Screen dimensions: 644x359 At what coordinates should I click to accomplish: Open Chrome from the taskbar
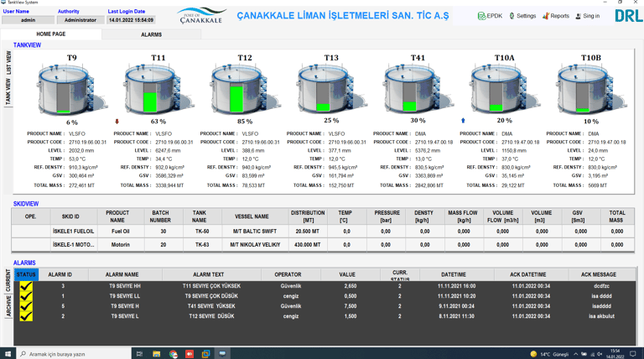(x=174, y=354)
